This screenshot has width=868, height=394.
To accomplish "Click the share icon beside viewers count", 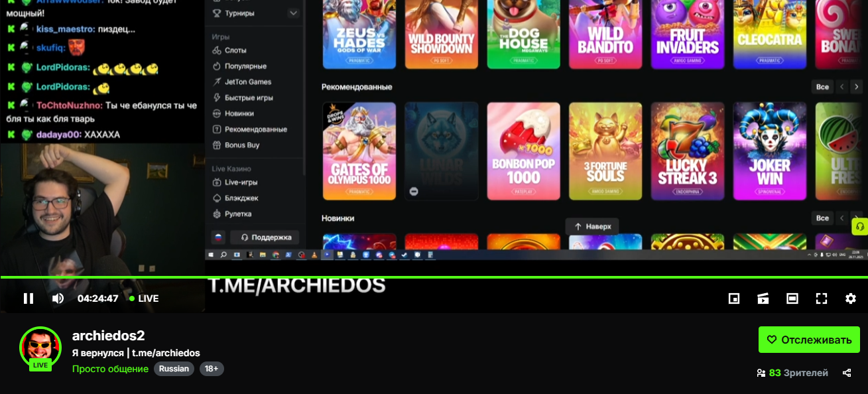I will [x=847, y=373].
